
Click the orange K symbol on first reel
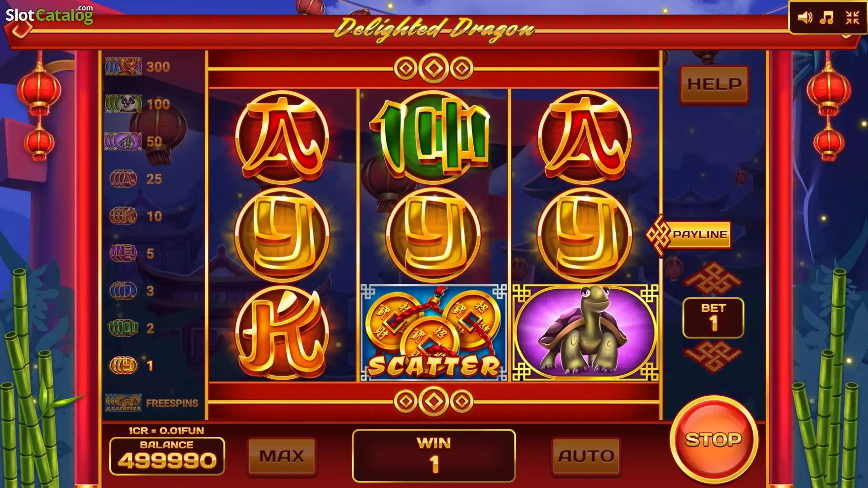[x=282, y=333]
